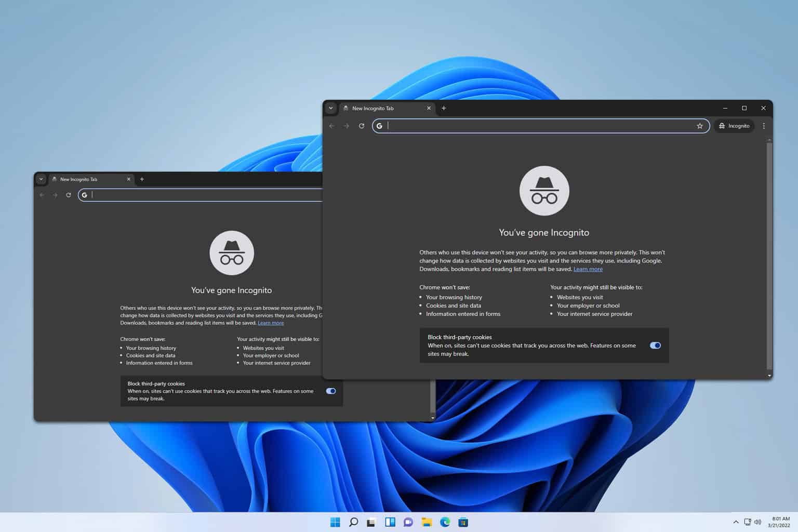Click scroll-down arrow in rear window

coord(433,418)
